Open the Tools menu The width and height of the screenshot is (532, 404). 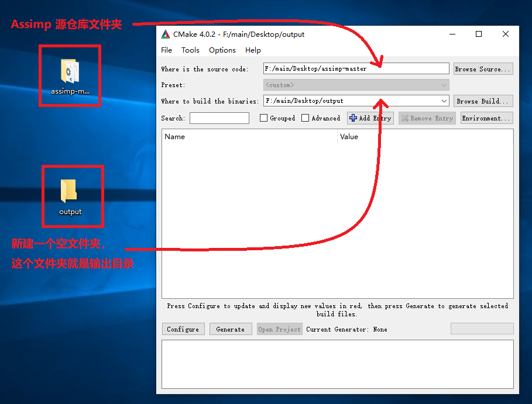(x=190, y=50)
